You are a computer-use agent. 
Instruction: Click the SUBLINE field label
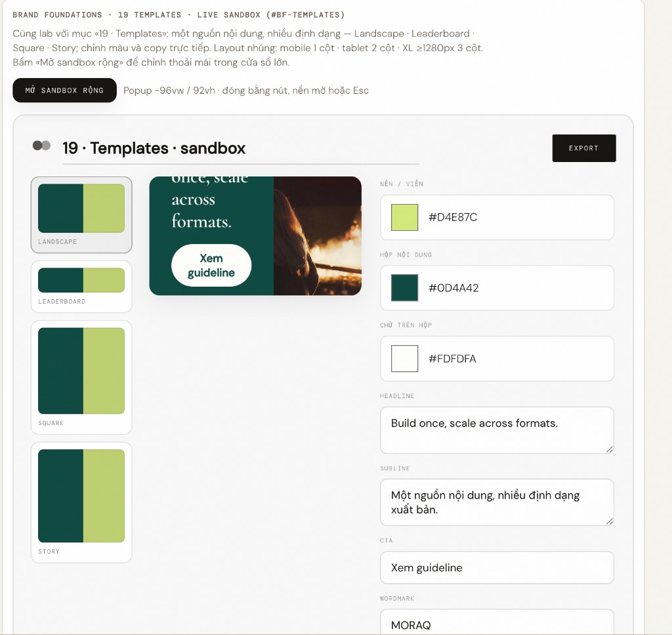tap(394, 468)
